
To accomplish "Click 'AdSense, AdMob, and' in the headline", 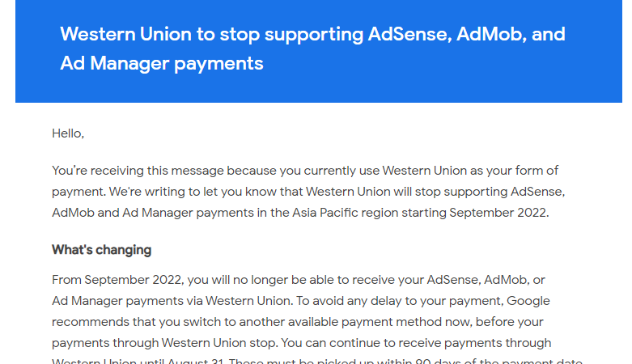I will (466, 34).
